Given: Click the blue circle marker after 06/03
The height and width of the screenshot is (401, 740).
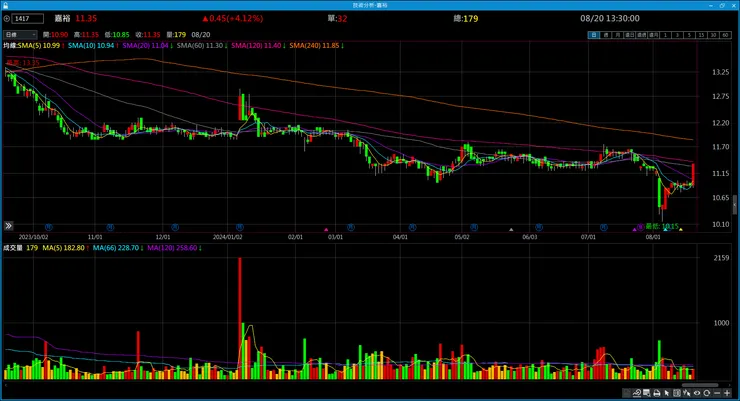Looking at the screenshot, I should tap(539, 227).
